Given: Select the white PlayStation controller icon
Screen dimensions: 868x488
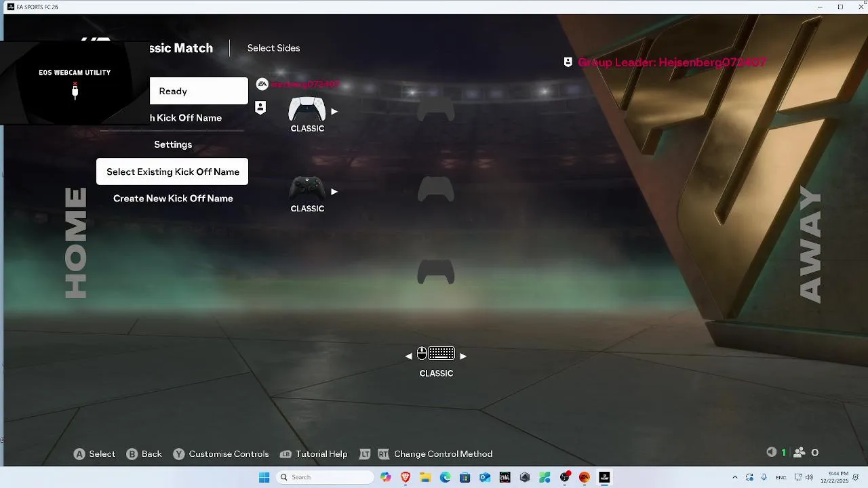Looking at the screenshot, I should (307, 108).
